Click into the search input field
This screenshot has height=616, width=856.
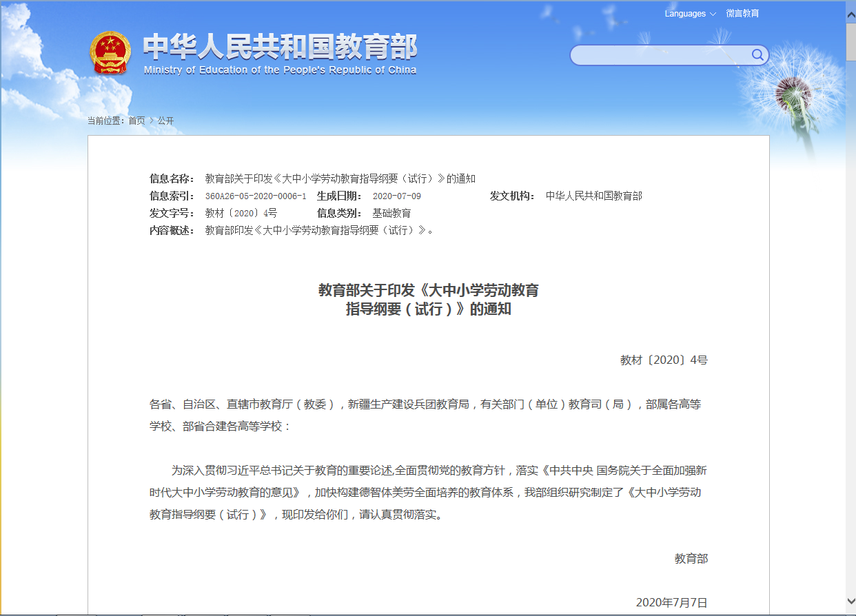point(662,55)
